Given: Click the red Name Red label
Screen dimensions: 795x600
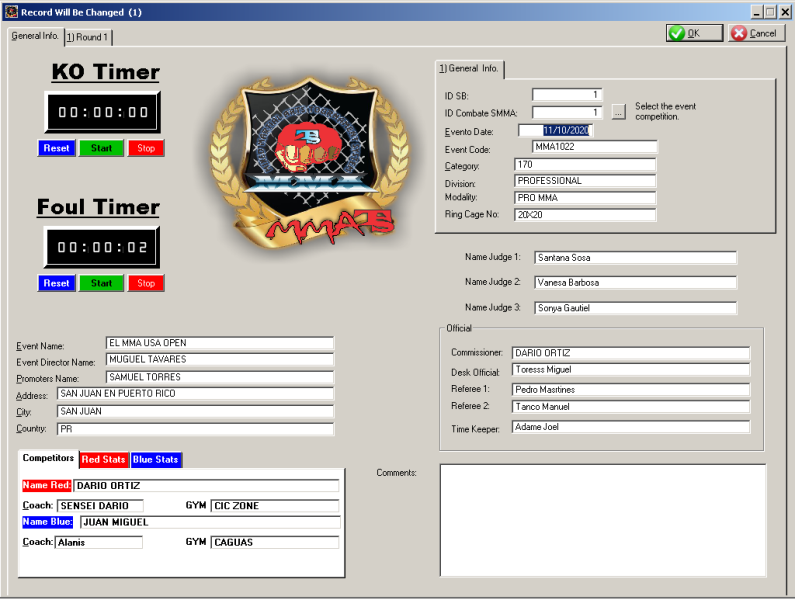Looking at the screenshot, I should [x=46, y=485].
